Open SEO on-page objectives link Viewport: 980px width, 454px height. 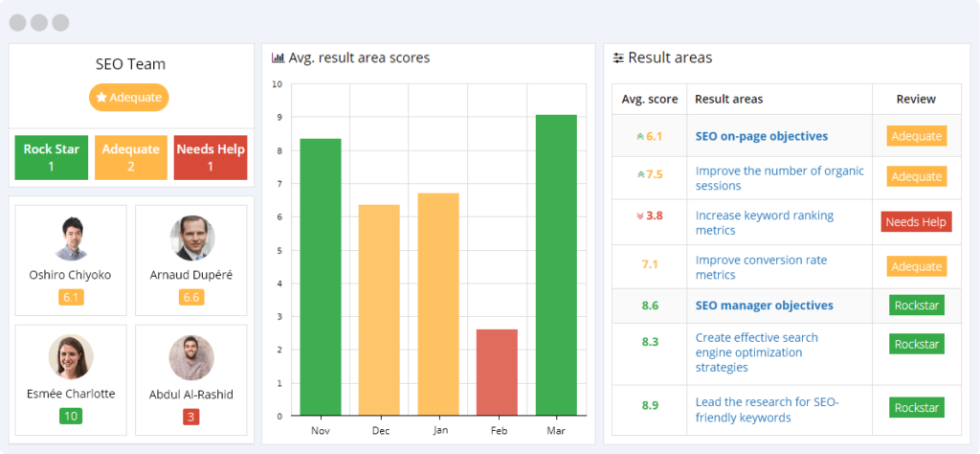761,136
